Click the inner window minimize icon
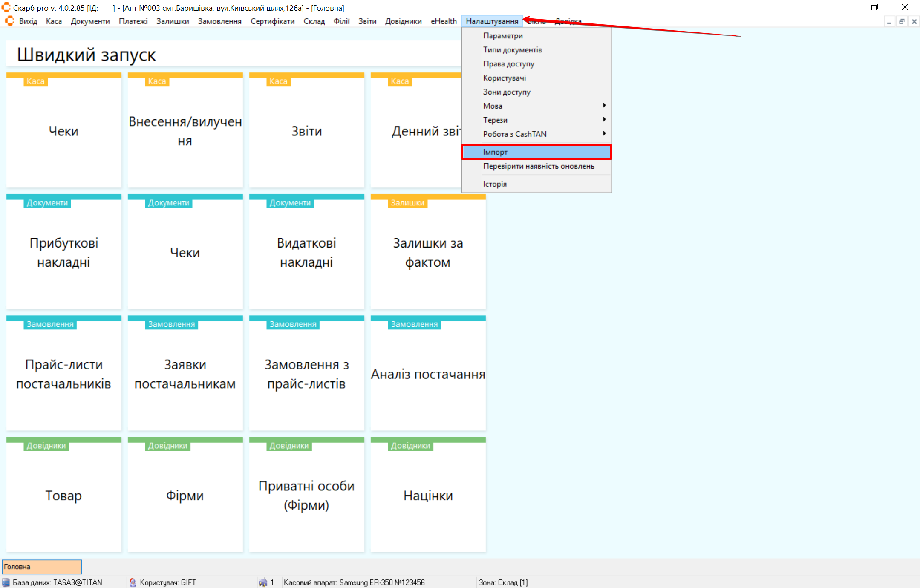 (x=889, y=22)
